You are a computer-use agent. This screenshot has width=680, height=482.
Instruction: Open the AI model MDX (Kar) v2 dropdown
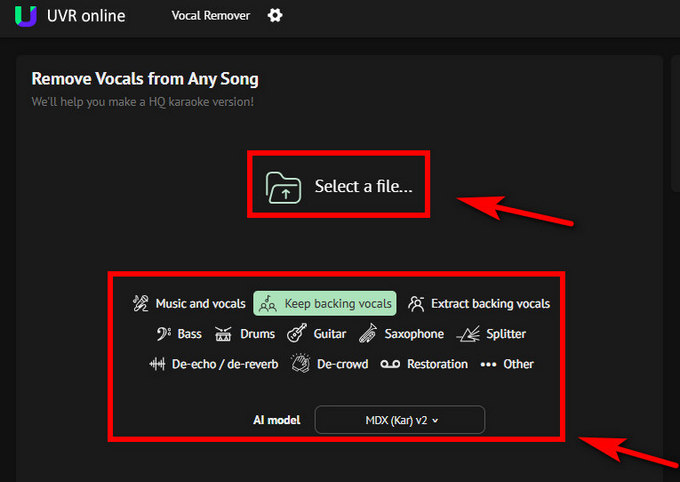point(399,420)
